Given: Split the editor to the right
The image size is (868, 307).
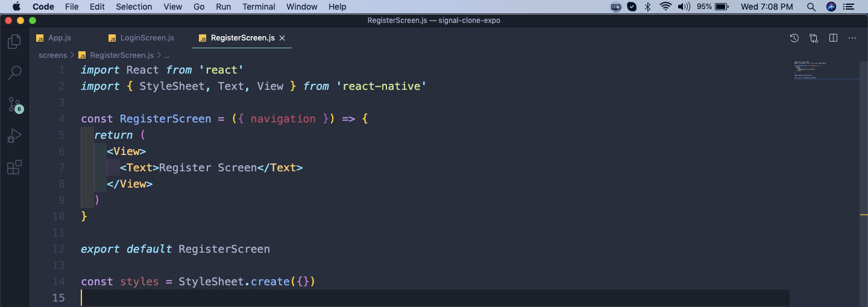Looking at the screenshot, I should pos(833,38).
